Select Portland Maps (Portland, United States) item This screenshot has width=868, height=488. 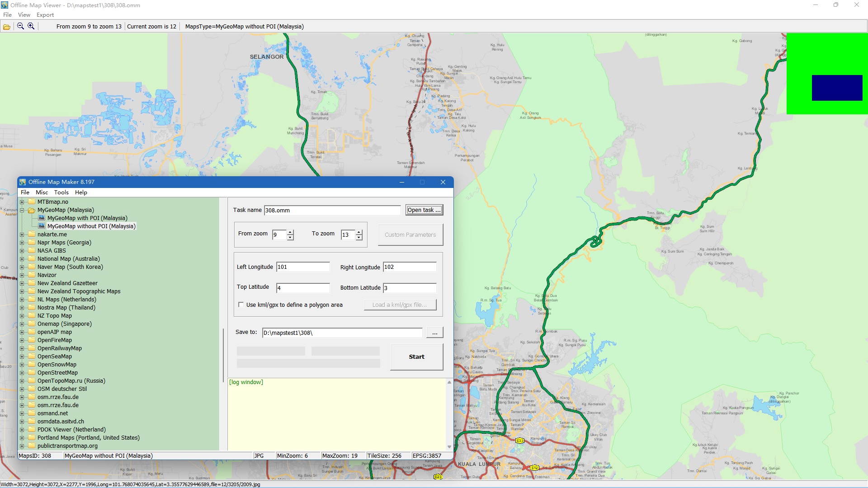89,438
